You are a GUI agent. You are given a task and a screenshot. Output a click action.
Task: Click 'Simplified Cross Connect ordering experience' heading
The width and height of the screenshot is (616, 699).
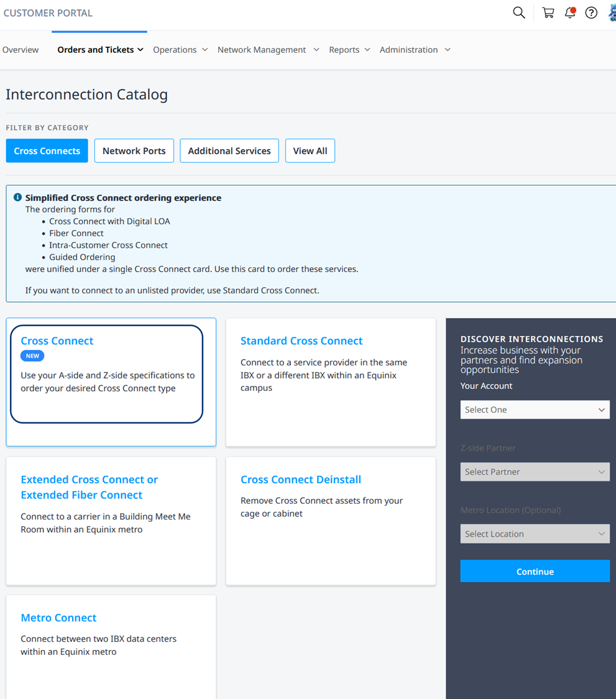[123, 198]
